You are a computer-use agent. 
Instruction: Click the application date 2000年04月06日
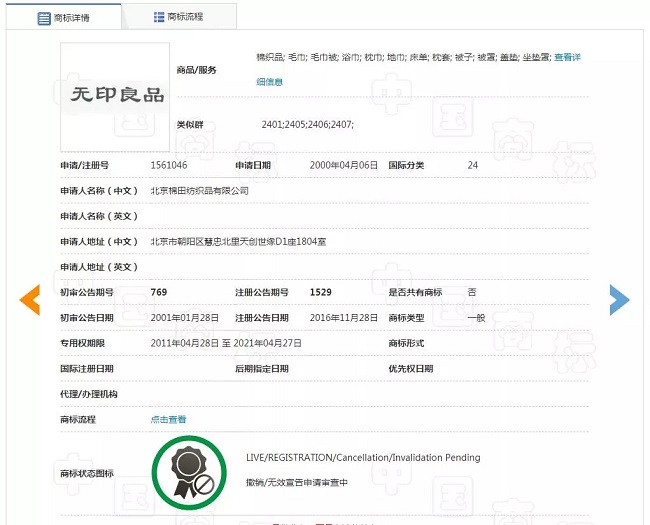pyautogui.click(x=344, y=165)
